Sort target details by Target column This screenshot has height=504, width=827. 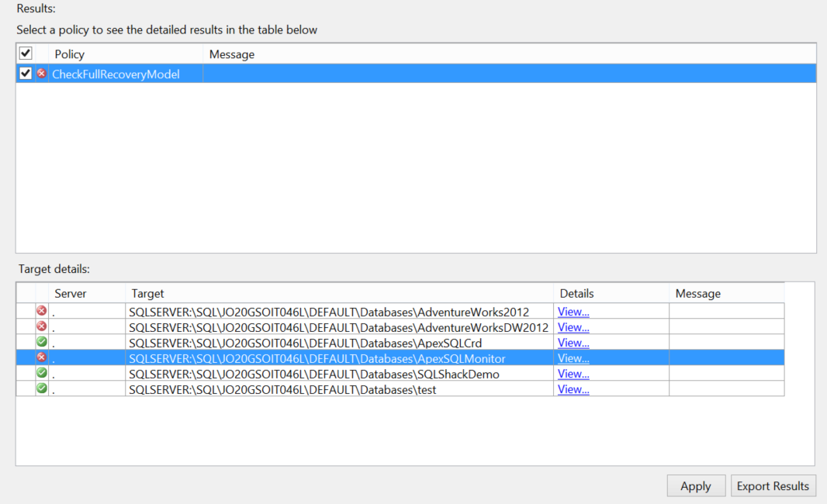pyautogui.click(x=339, y=294)
